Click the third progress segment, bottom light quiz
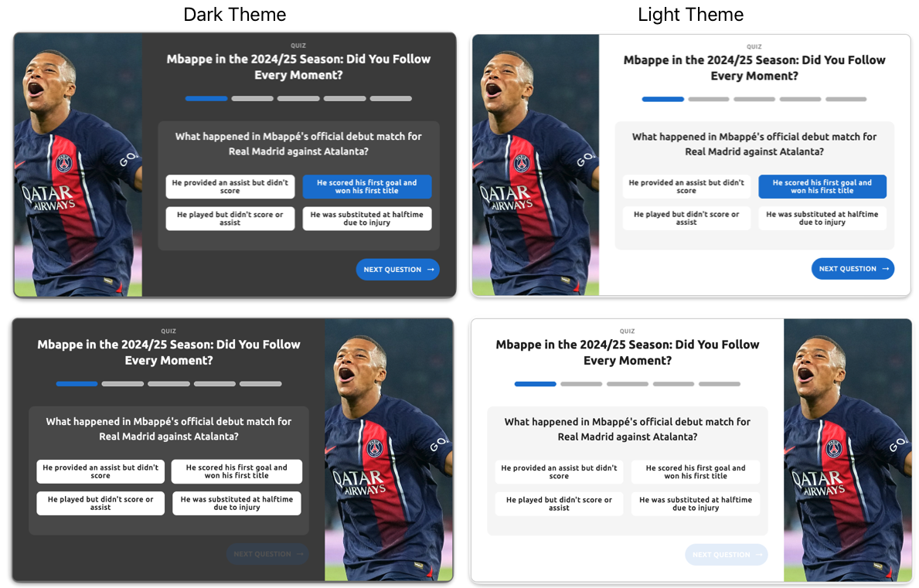Screen dimensions: 919x588 click(627, 384)
